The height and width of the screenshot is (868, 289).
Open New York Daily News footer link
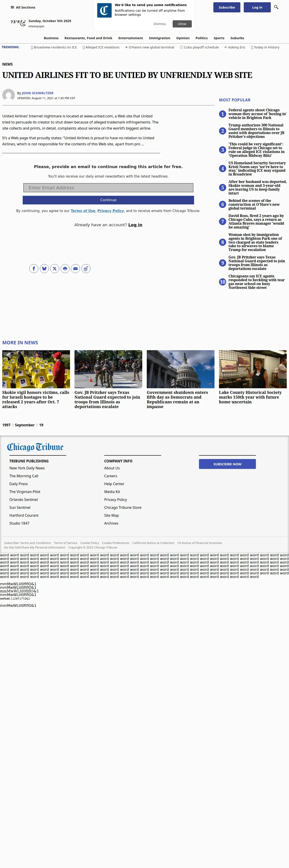27,468
